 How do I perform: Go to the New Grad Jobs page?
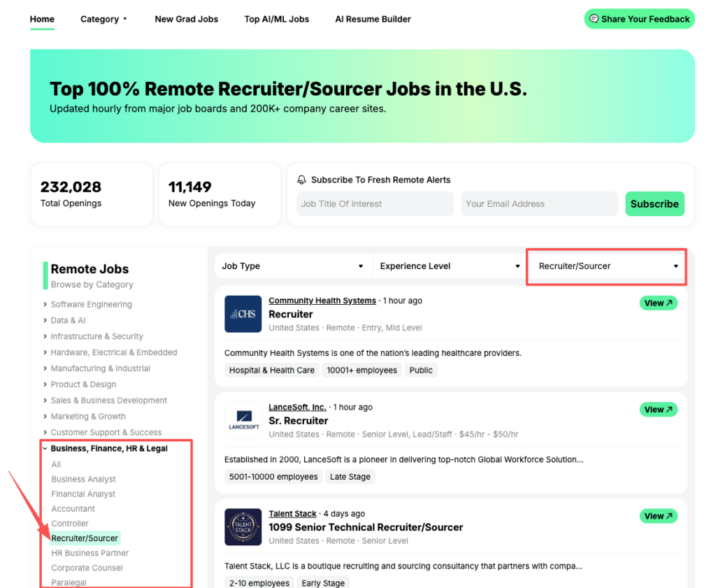pyautogui.click(x=186, y=19)
